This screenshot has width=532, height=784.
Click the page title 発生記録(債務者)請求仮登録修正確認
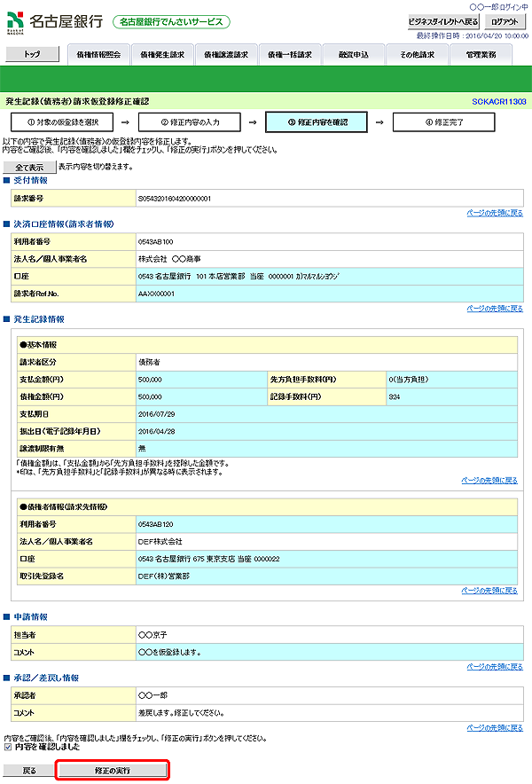77,101
